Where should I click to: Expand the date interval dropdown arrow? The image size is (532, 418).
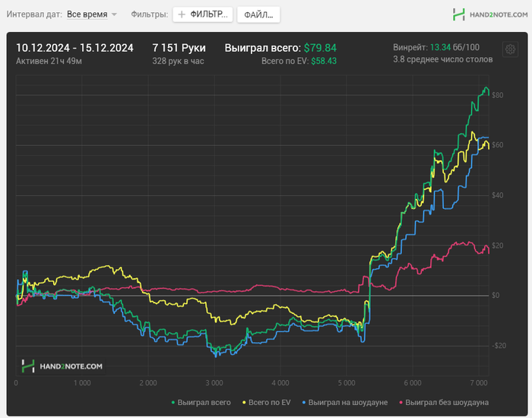pyautogui.click(x=114, y=14)
